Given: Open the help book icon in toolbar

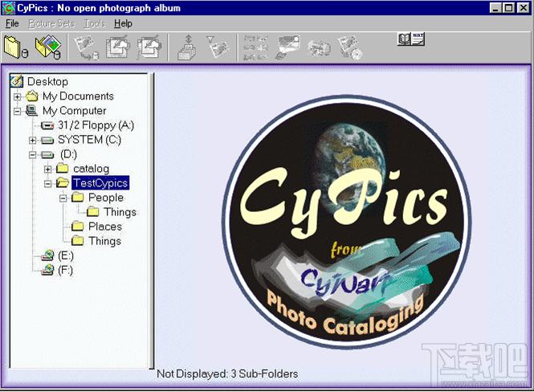Looking at the screenshot, I should point(404,39).
